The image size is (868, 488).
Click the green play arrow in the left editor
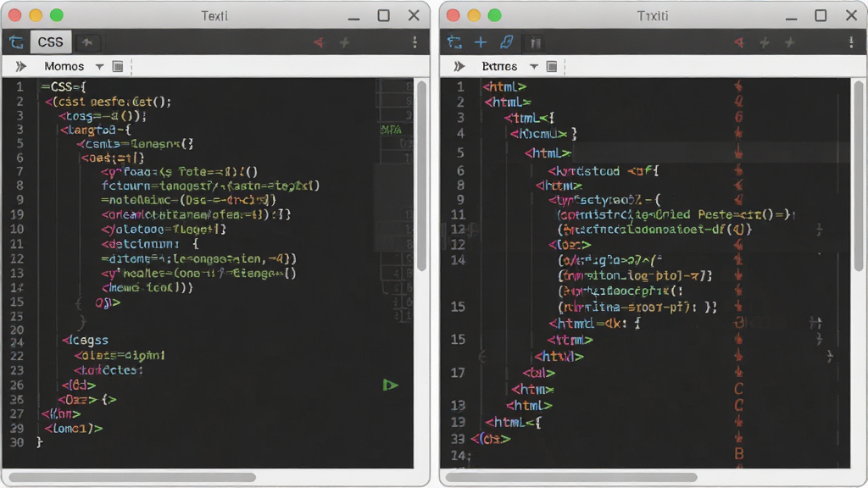[390, 385]
